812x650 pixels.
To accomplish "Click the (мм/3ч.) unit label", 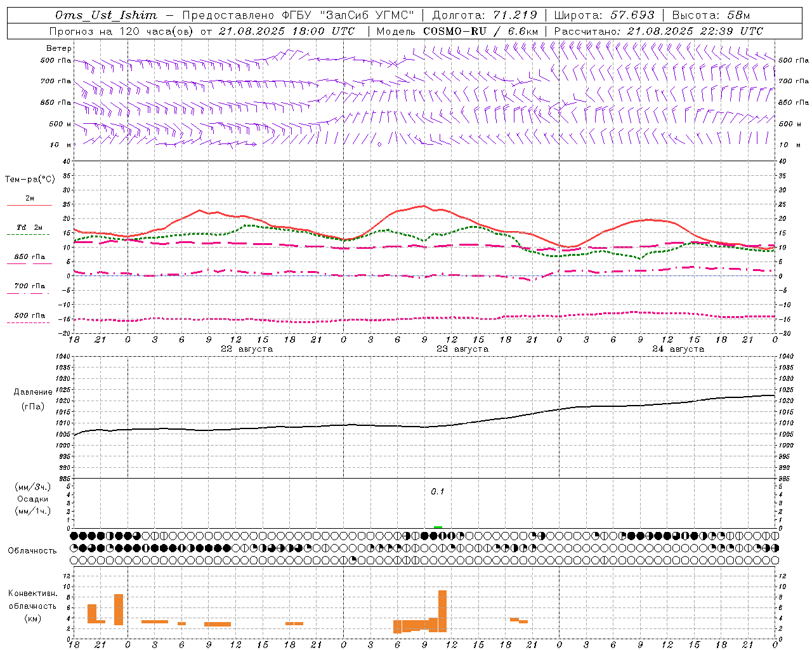I will point(33,487).
